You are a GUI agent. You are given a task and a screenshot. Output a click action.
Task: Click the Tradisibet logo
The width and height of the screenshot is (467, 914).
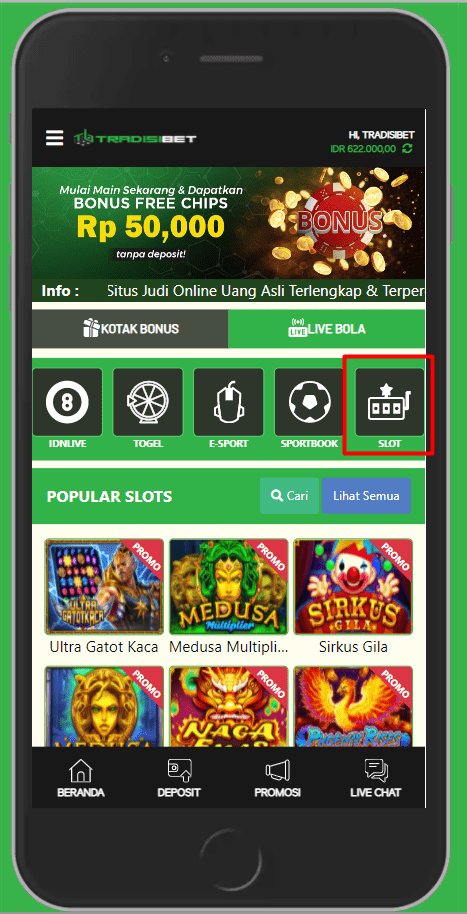click(x=135, y=138)
